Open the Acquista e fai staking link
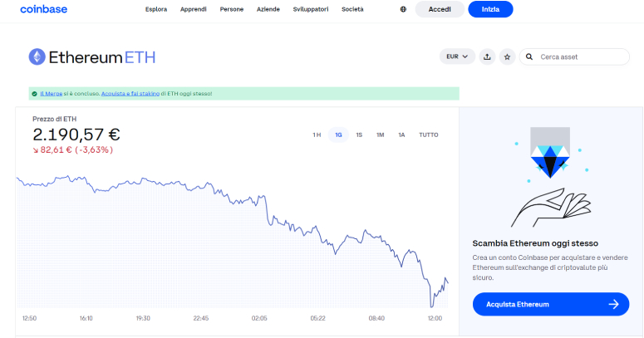 [x=130, y=94]
